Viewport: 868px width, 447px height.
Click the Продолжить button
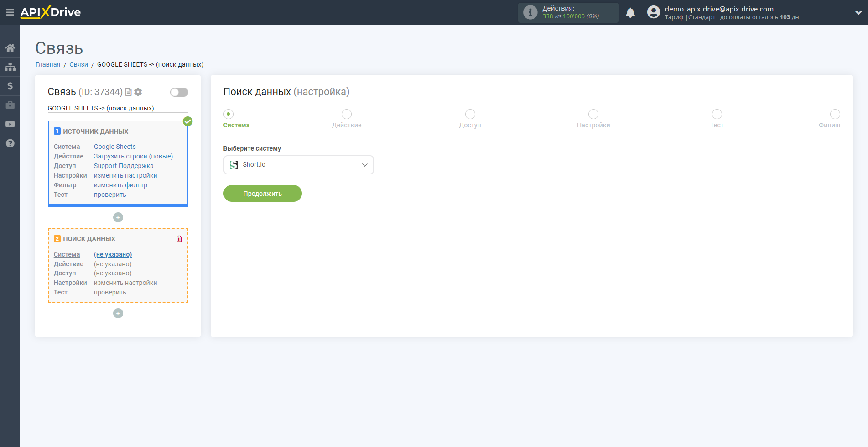(x=263, y=194)
